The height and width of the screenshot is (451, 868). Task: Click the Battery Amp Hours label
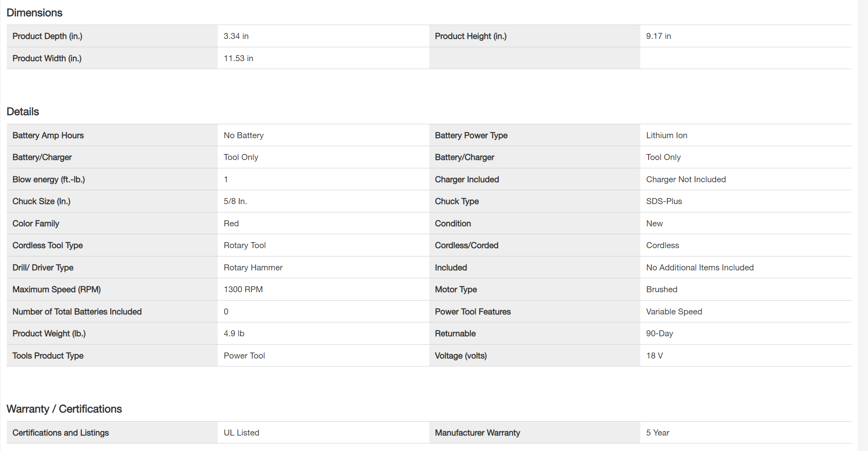(48, 135)
